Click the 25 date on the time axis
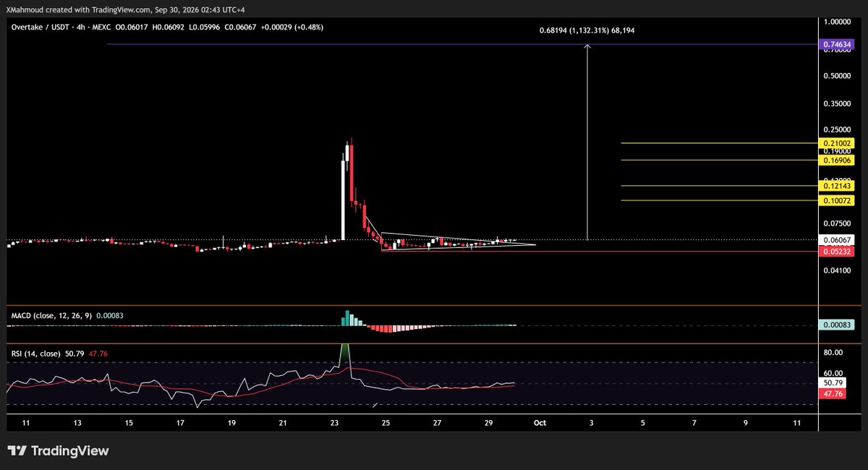The height and width of the screenshot is (470, 868). 386,422
